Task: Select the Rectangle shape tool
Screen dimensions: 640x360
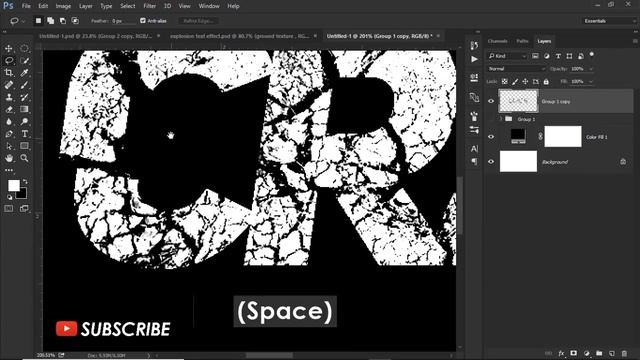Action: pyautogui.click(x=24, y=146)
